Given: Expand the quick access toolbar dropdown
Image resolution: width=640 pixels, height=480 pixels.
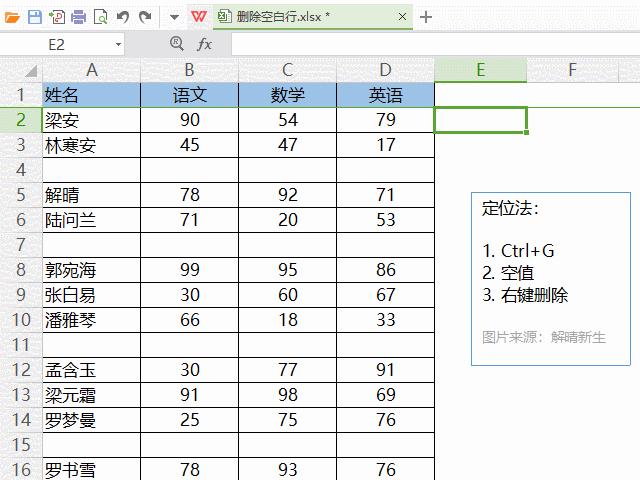Looking at the screenshot, I should pyautogui.click(x=173, y=18).
